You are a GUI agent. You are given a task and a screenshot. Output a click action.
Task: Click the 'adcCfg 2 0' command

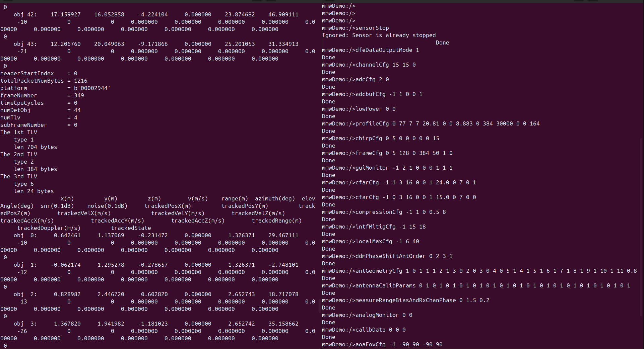356,80
